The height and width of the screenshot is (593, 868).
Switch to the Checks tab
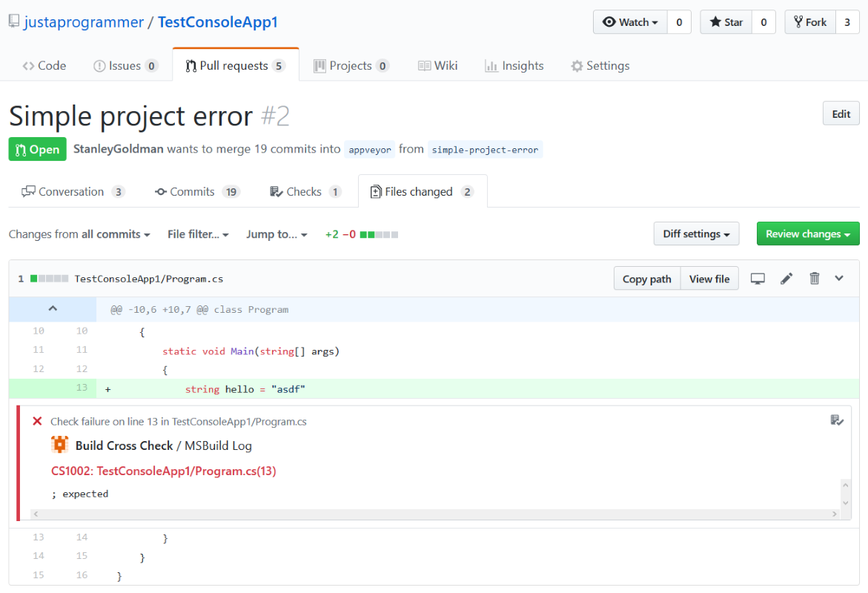pos(305,191)
